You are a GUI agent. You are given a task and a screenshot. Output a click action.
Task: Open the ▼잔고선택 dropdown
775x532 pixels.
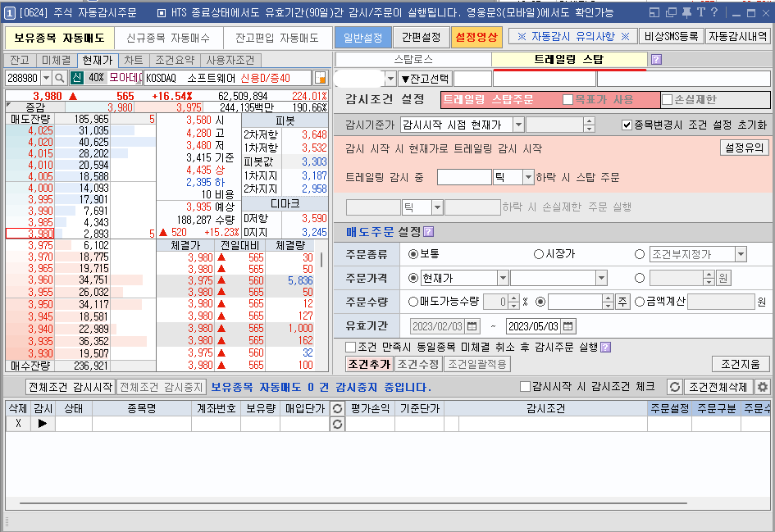[425, 78]
